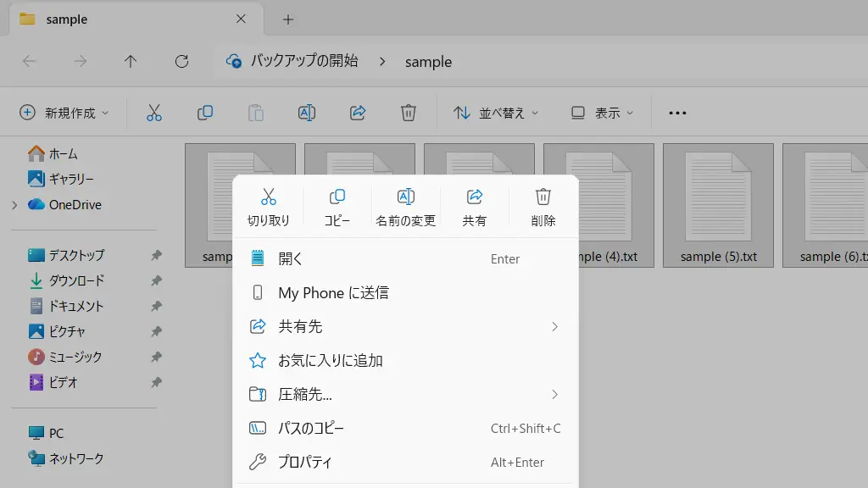Screen dimensions: 868x488
Task: Click the Cut icon in the context menu
Action: pos(269,197)
